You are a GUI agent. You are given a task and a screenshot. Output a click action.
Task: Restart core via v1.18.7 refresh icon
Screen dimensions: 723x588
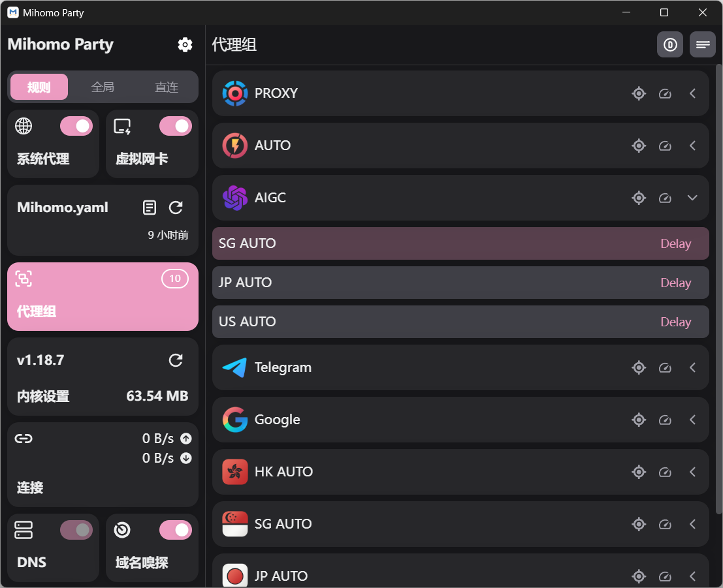(176, 360)
